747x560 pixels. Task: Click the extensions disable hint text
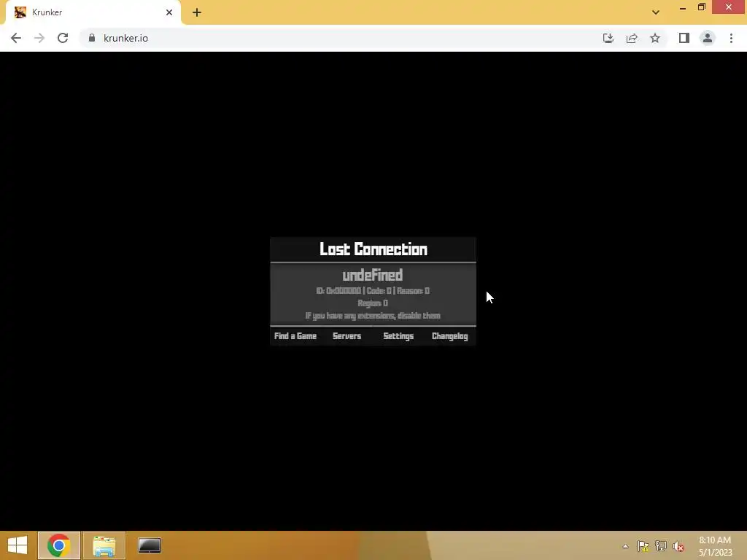point(373,316)
